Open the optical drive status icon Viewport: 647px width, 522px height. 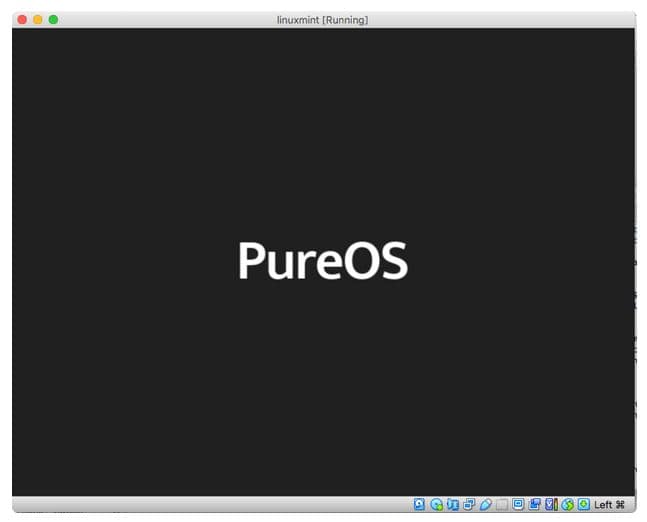[436, 504]
